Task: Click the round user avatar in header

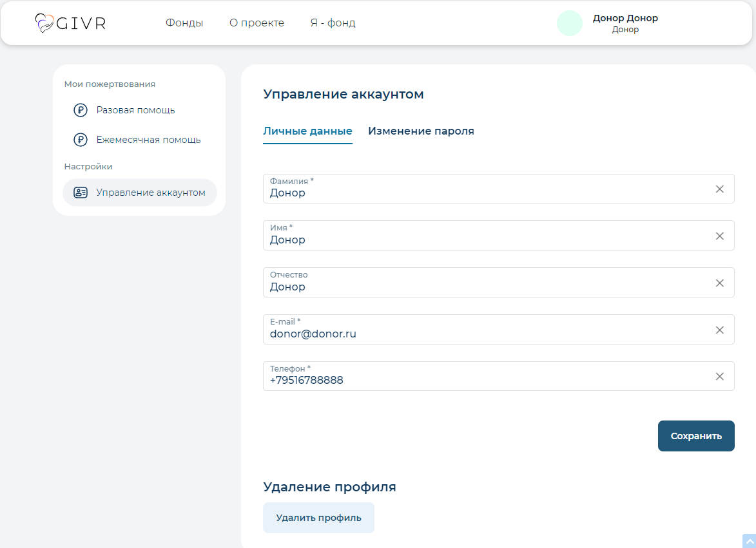Action: pos(570,23)
